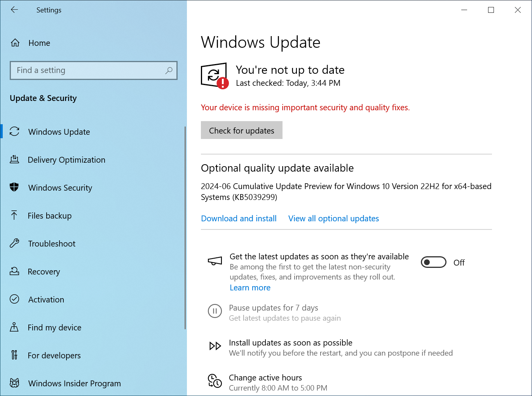The height and width of the screenshot is (396, 532).
Task: Click the Recovery icon in sidebar
Action: point(14,271)
